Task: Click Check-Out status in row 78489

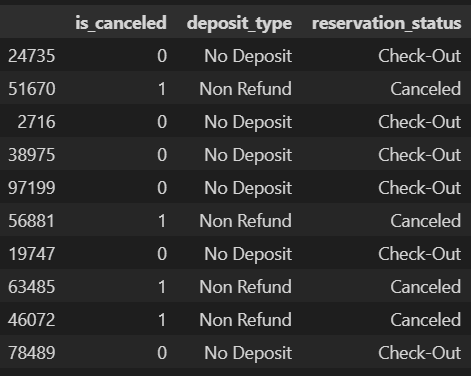Action: click(420, 353)
